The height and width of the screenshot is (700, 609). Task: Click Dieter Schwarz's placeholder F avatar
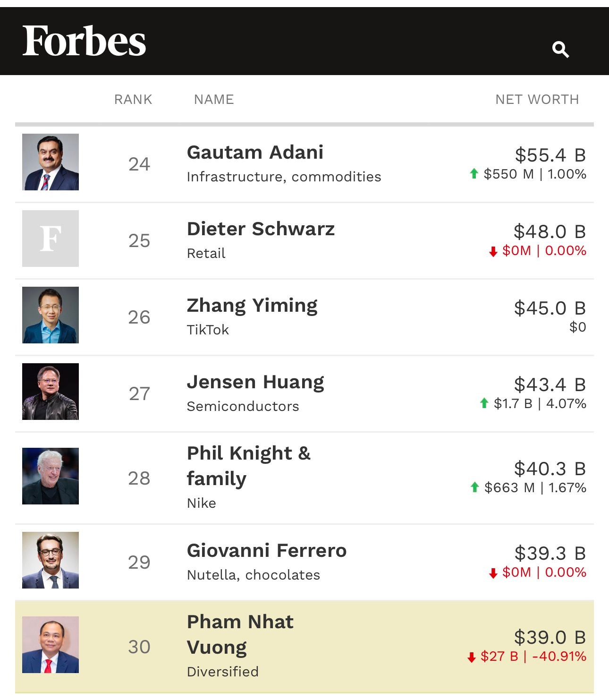(x=51, y=239)
